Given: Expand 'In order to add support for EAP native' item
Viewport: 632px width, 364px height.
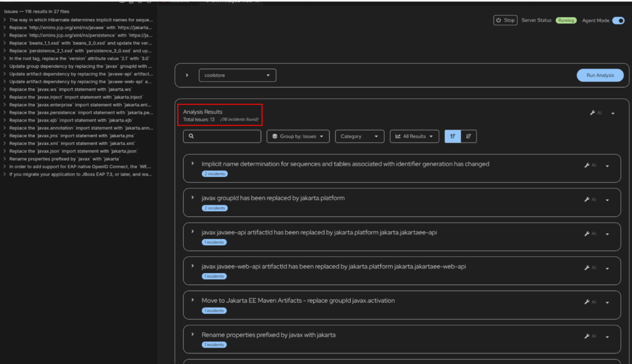Looking at the screenshot, I should pos(5,167).
